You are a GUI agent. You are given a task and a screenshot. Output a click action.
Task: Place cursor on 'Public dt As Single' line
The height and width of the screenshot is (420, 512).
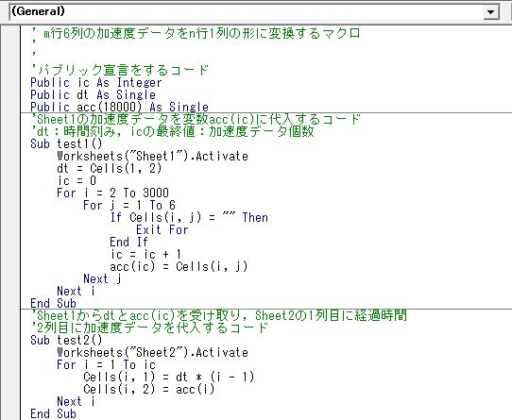click(x=94, y=95)
